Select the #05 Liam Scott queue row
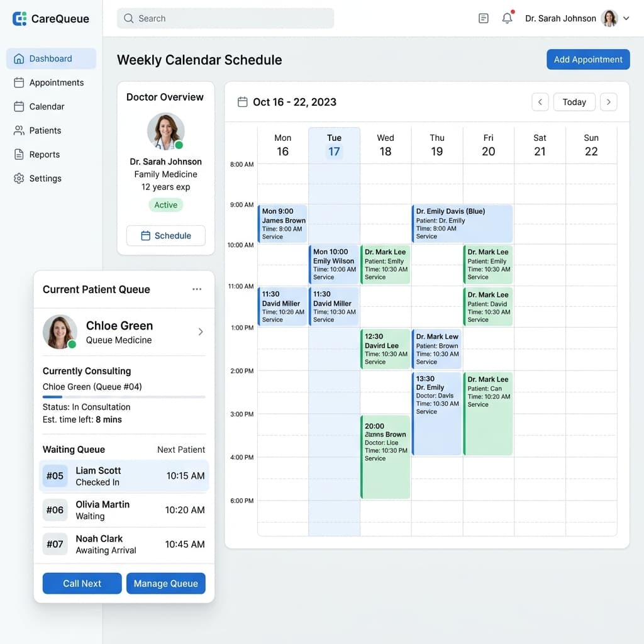The image size is (644, 644). point(124,475)
